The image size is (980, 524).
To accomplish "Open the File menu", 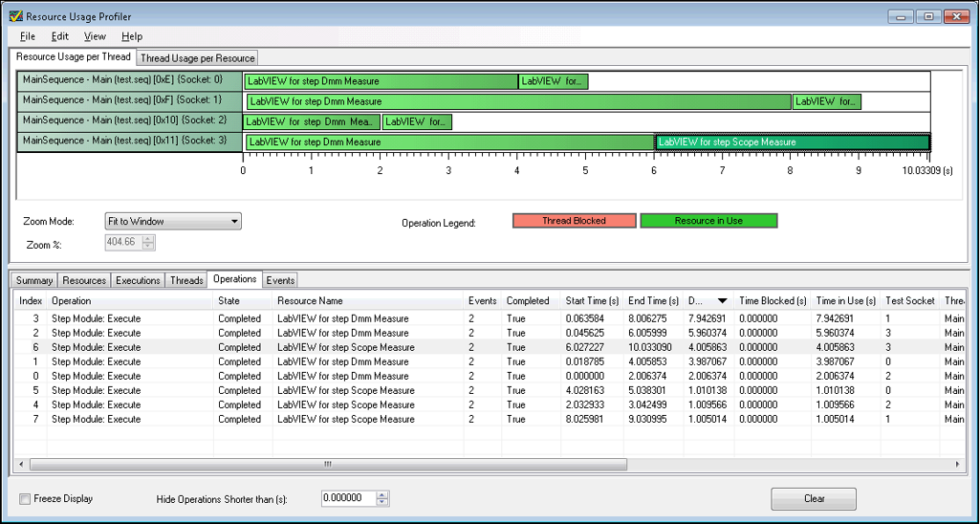I will pos(28,36).
